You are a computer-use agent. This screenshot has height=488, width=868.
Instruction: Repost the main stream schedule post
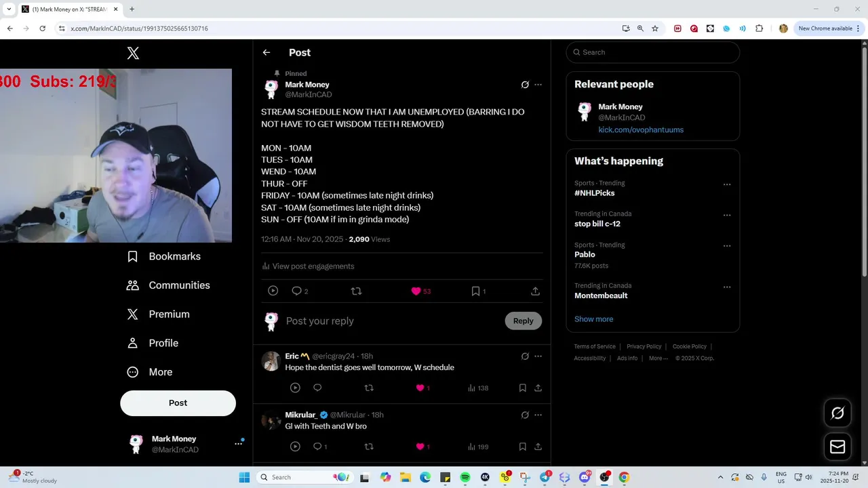click(x=356, y=291)
